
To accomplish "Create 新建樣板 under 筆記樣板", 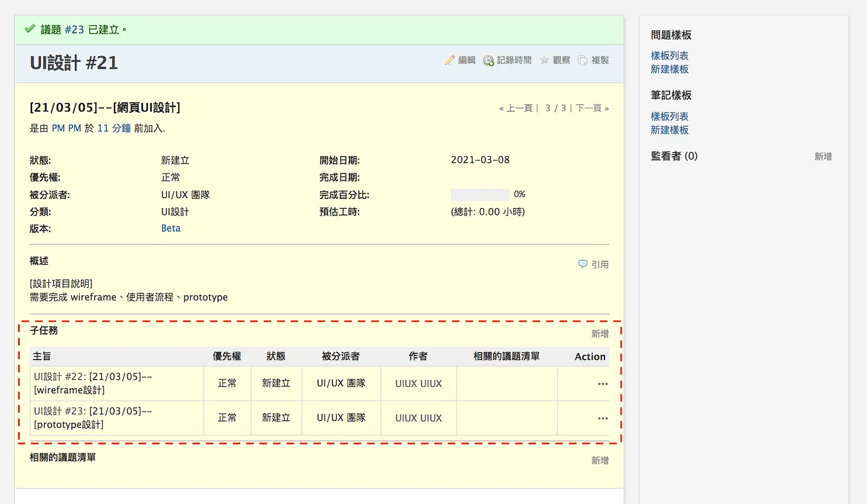I will tap(669, 130).
